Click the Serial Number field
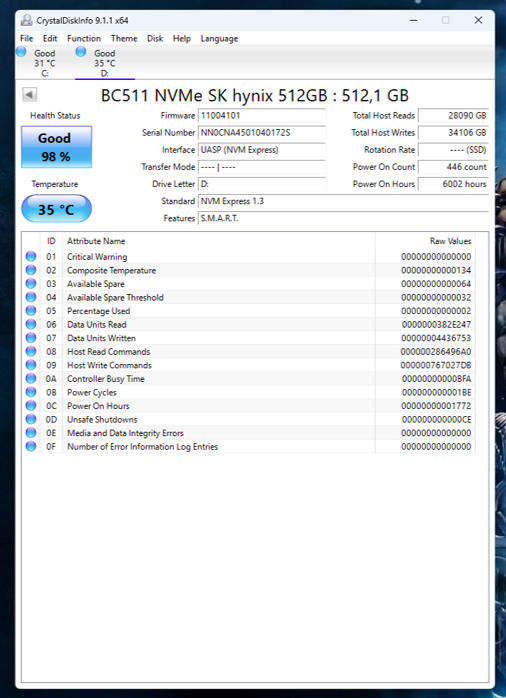 262,133
